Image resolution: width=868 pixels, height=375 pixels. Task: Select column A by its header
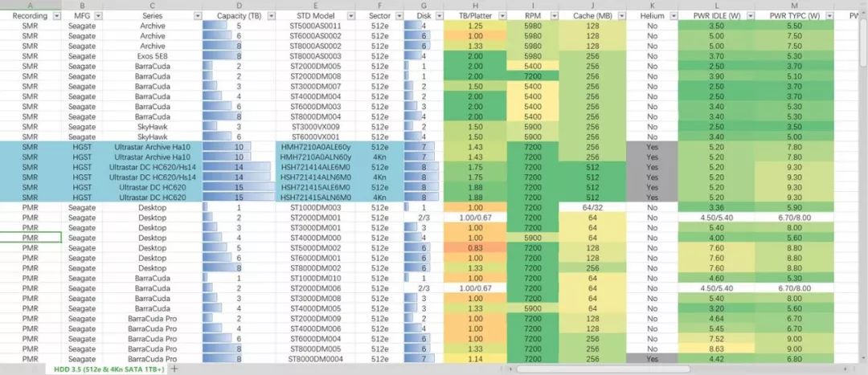30,5
